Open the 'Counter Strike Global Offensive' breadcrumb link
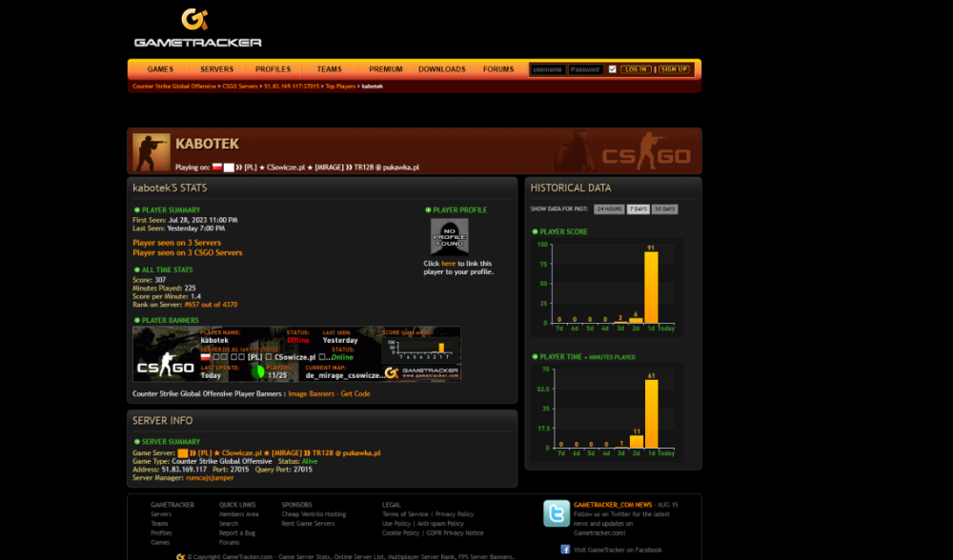Screen dimensions: 953x560 (x=174, y=87)
